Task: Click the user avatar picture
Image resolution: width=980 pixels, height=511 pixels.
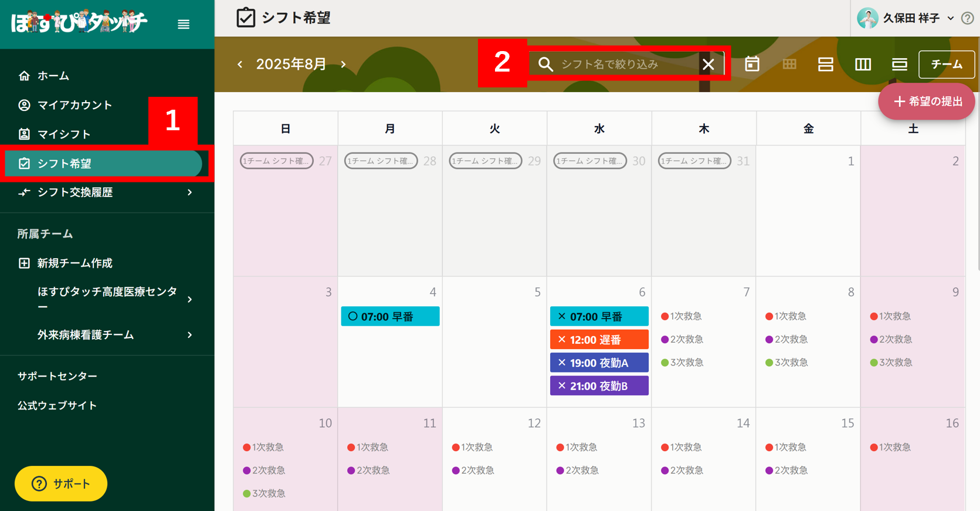Action: pyautogui.click(x=867, y=18)
